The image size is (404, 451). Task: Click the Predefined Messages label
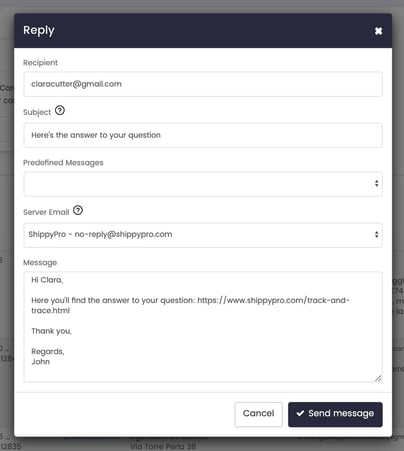(x=63, y=163)
